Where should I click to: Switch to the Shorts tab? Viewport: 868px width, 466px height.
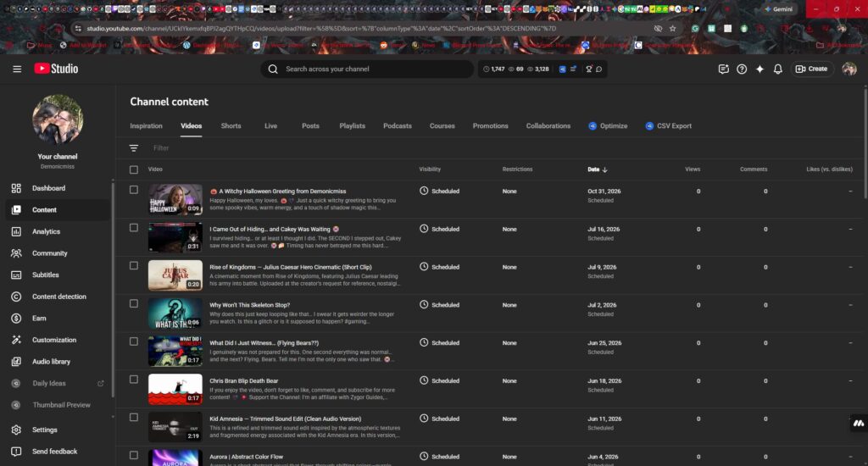point(231,126)
